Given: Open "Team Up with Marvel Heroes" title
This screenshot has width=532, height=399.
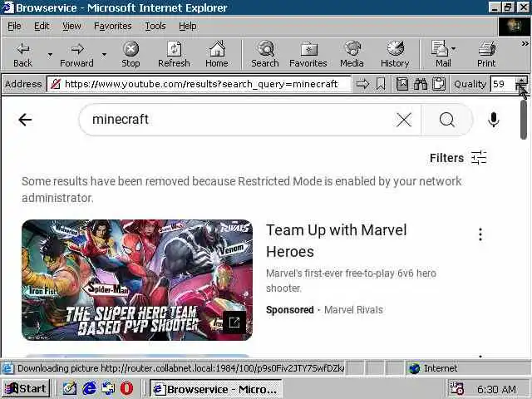Looking at the screenshot, I should pos(336,241).
